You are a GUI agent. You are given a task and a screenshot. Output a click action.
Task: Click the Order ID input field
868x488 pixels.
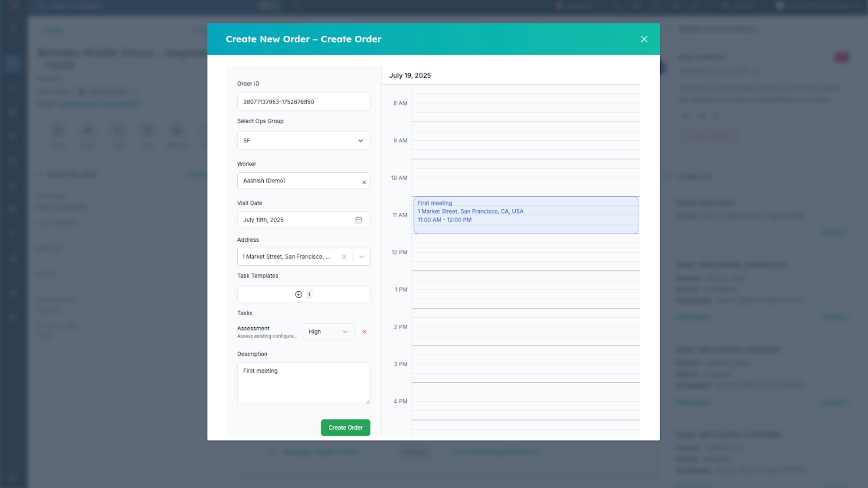point(303,102)
